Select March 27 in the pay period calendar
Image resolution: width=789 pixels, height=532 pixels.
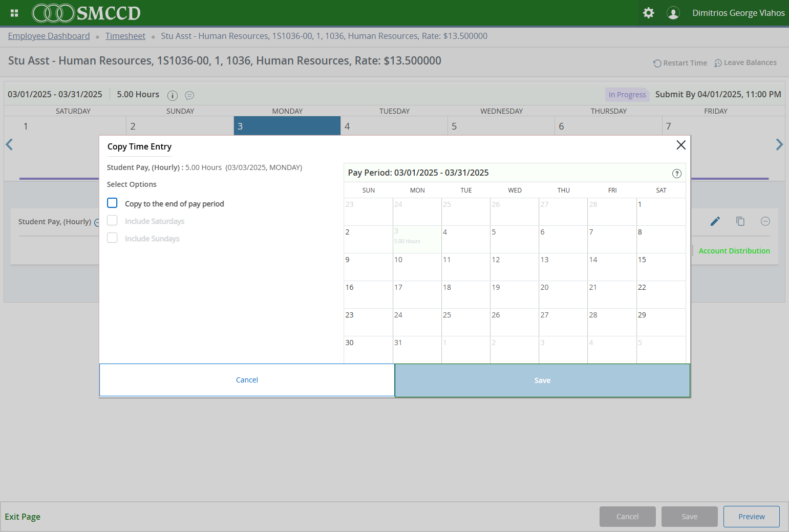(x=563, y=322)
